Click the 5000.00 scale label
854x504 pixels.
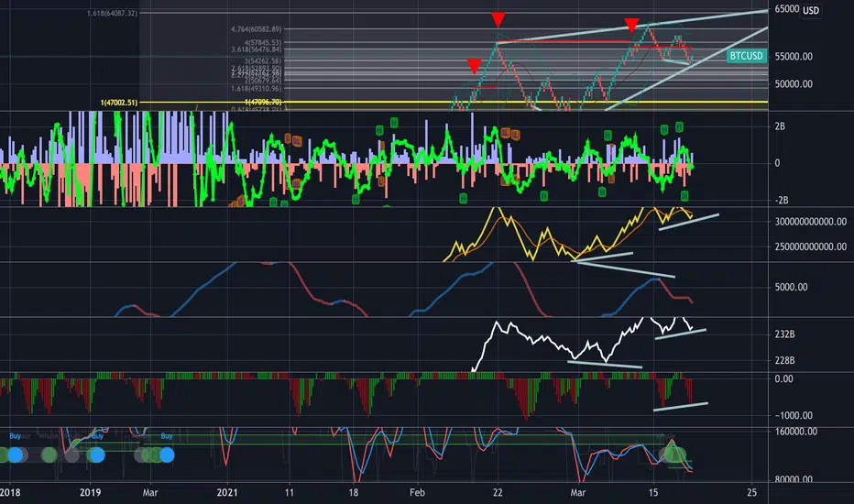click(791, 287)
